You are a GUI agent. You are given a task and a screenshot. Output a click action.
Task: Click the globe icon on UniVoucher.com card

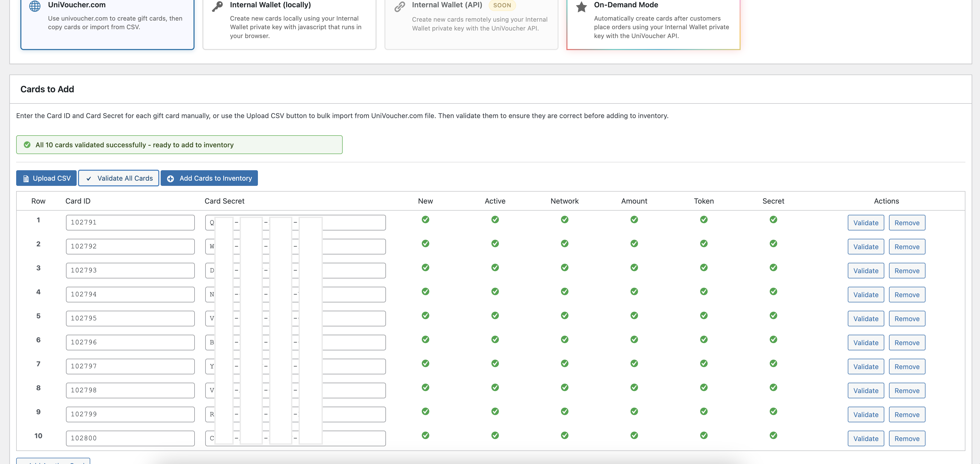click(x=35, y=6)
